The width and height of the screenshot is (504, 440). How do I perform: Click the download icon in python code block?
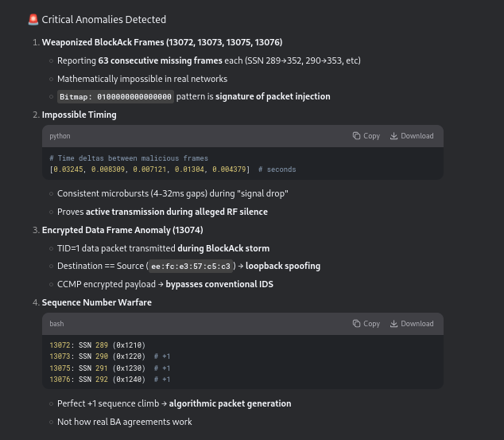tap(394, 136)
